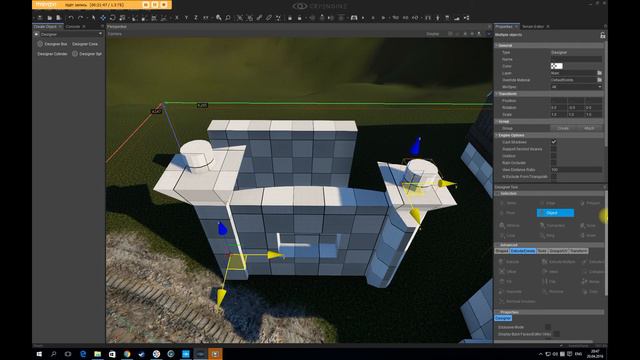Select the Fill tool in Designer

[506, 282]
